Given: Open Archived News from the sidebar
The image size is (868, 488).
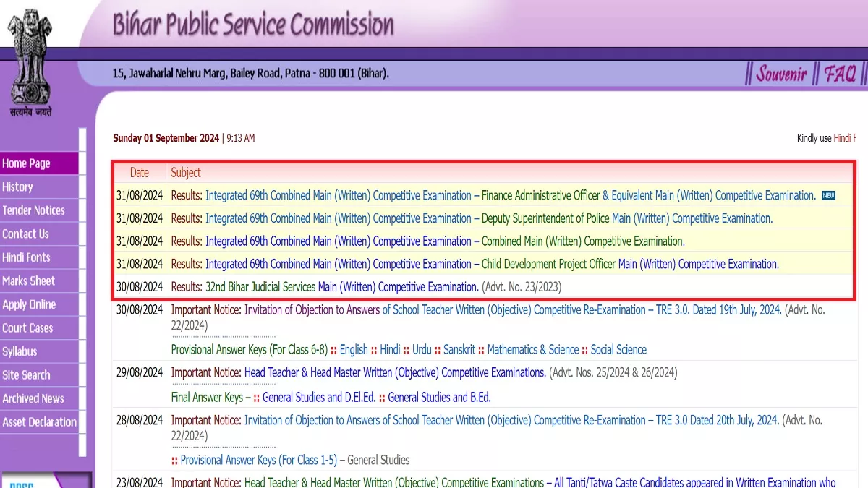Looking at the screenshot, I should (x=39, y=398).
